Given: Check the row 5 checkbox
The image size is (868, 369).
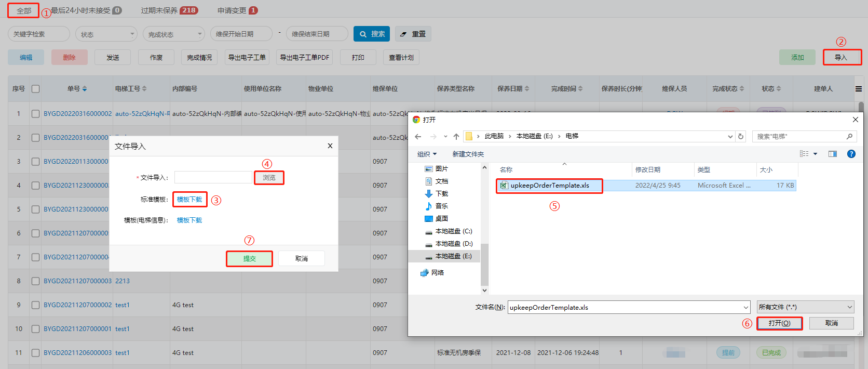Looking at the screenshot, I should pyautogui.click(x=35, y=209).
